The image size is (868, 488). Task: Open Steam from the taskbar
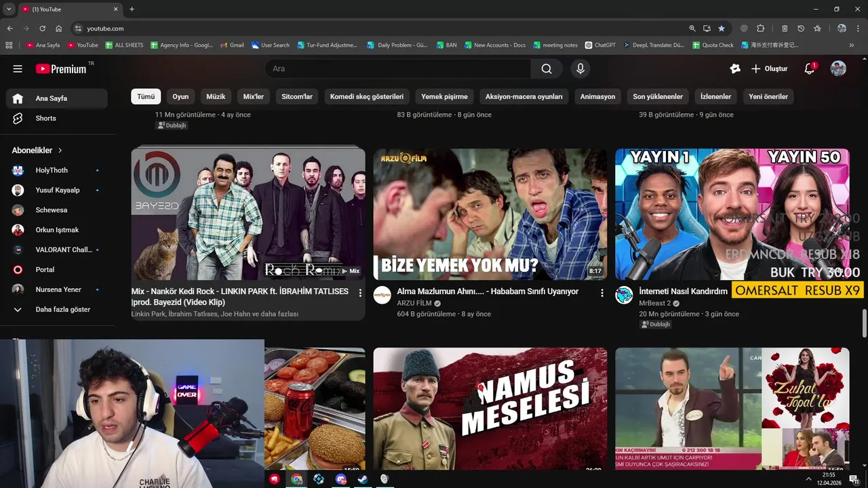(x=363, y=479)
